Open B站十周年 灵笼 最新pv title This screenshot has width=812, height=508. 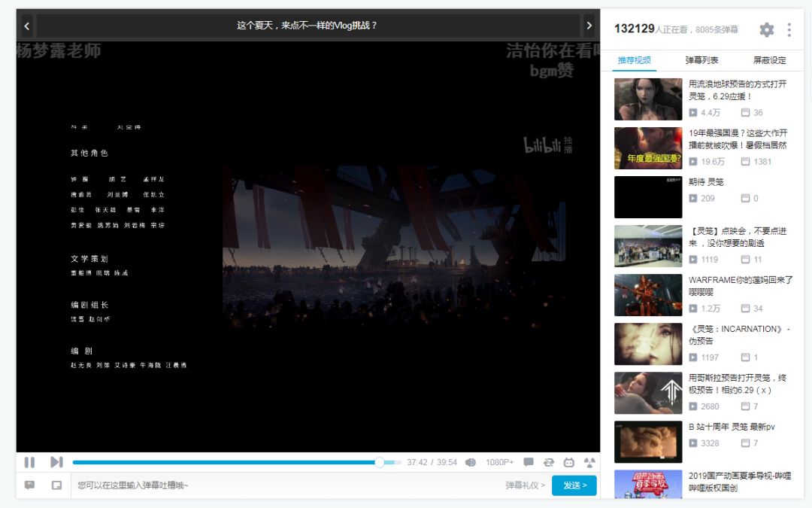click(x=732, y=427)
